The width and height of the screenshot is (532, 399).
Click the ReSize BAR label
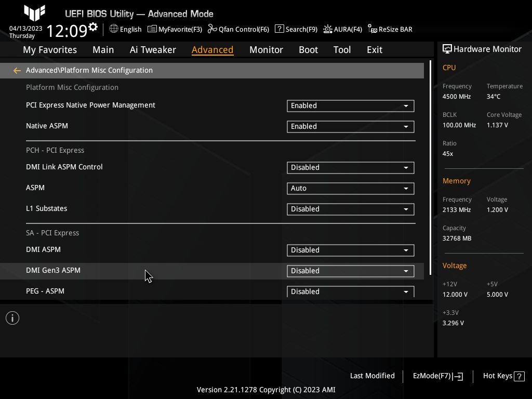[395, 30]
